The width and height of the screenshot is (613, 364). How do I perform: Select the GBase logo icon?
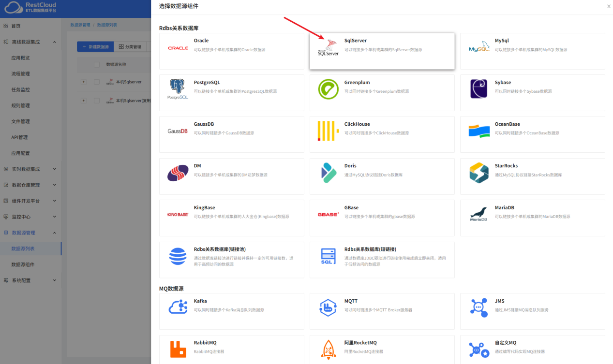pos(329,214)
